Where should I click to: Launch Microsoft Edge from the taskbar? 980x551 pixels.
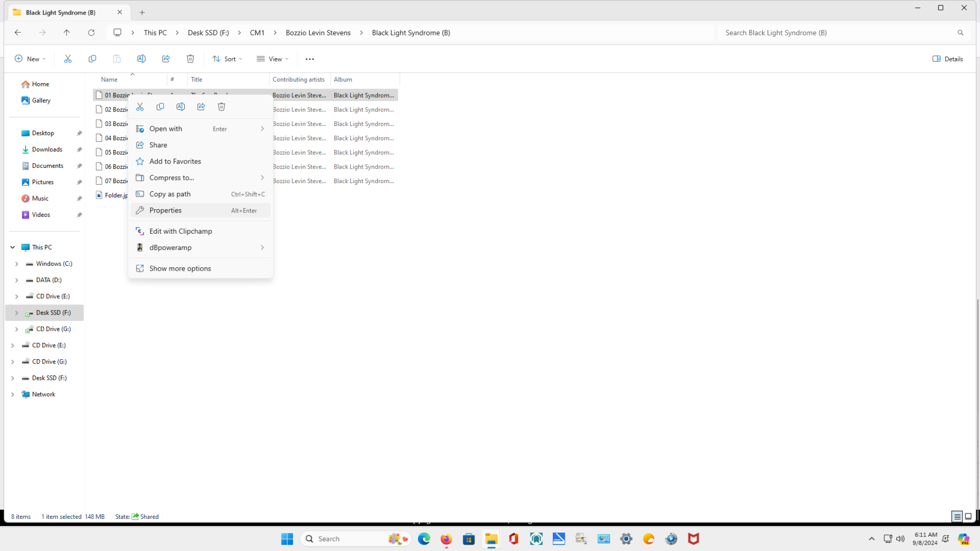tap(424, 539)
